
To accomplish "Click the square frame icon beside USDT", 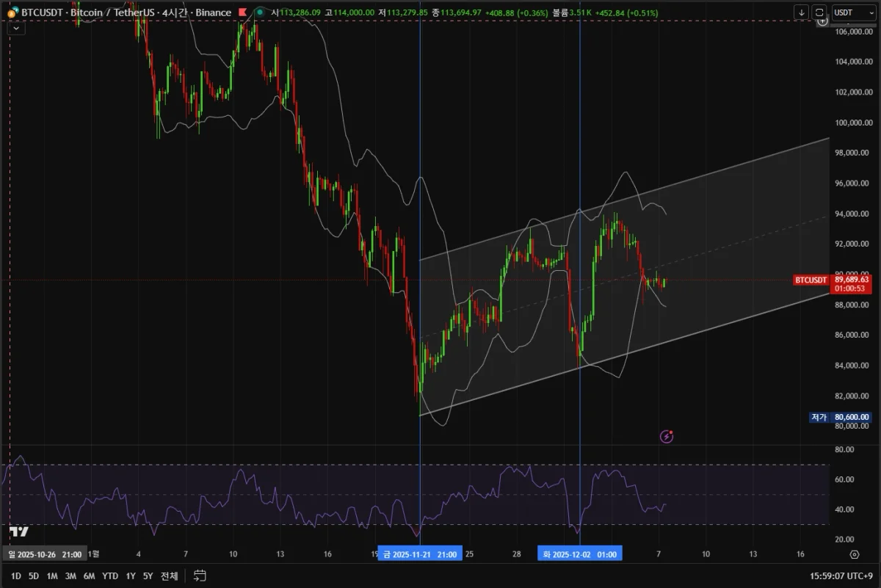I will [x=819, y=12].
